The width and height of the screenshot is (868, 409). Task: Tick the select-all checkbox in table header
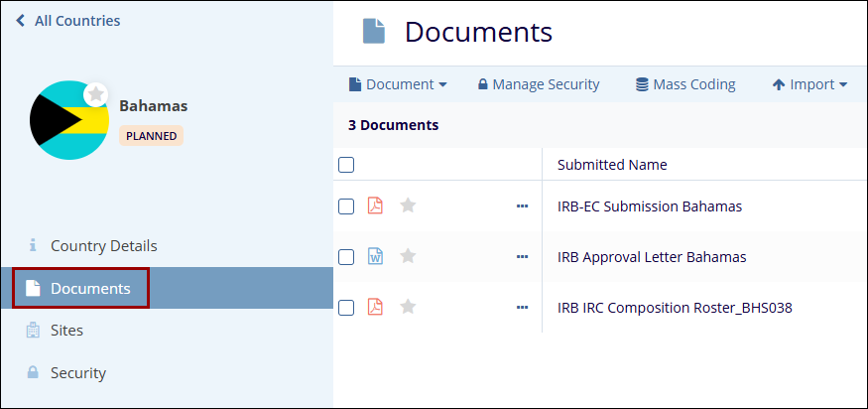[346, 165]
